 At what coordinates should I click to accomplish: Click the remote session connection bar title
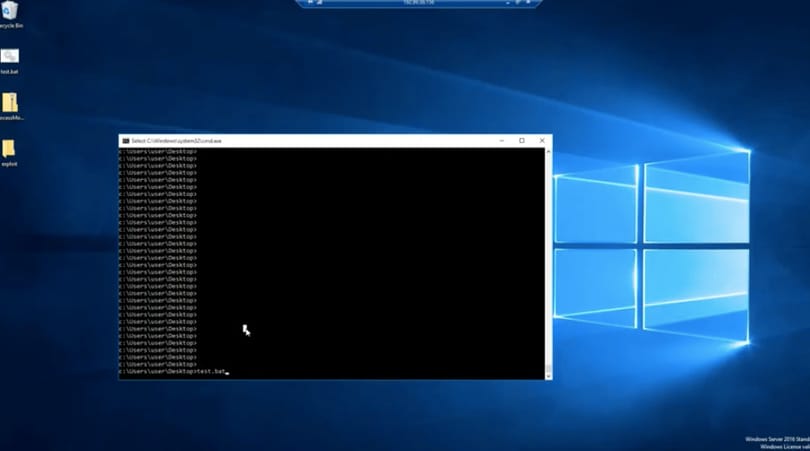click(418, 3)
